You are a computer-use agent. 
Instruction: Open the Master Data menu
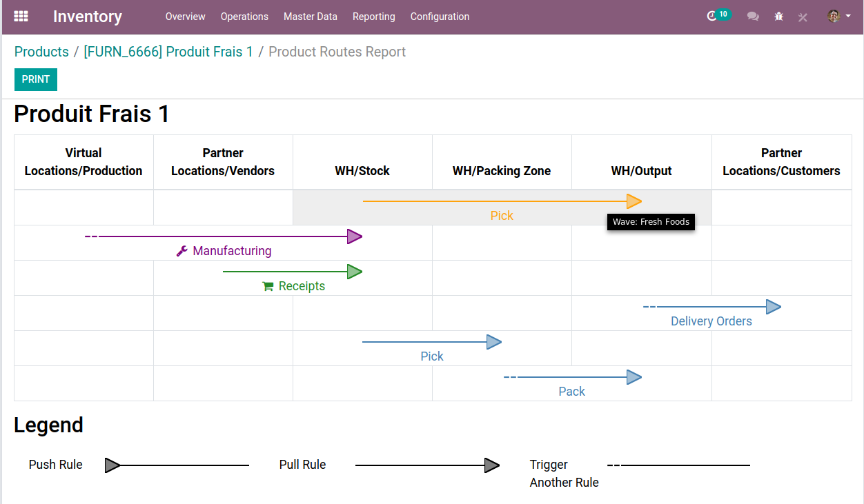coord(311,17)
